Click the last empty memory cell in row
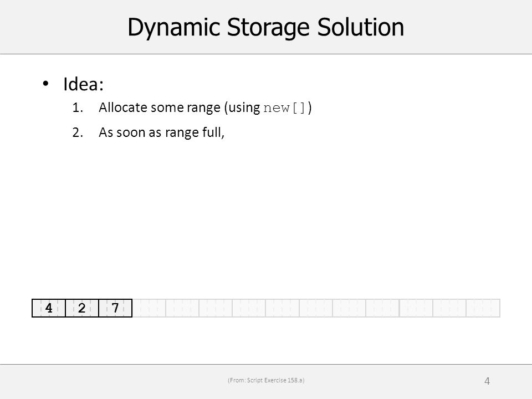Screen dimensions: 532x399 click(x=483, y=308)
